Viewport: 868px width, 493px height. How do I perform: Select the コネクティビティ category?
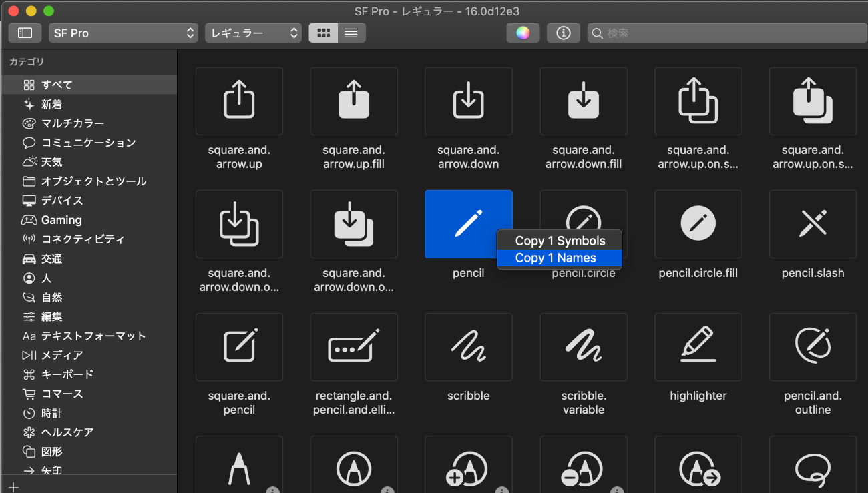click(89, 239)
